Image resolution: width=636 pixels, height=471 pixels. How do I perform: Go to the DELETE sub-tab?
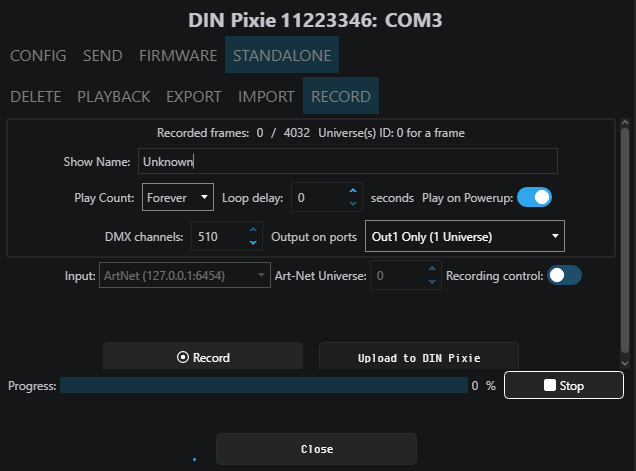(x=36, y=97)
